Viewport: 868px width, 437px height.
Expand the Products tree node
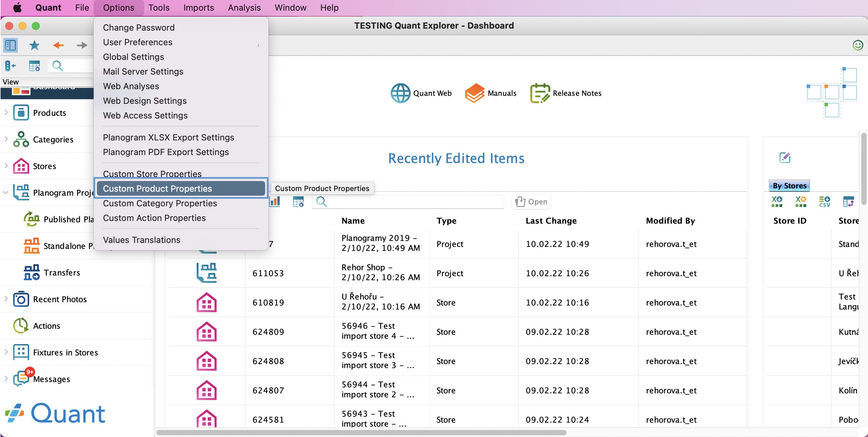6,112
